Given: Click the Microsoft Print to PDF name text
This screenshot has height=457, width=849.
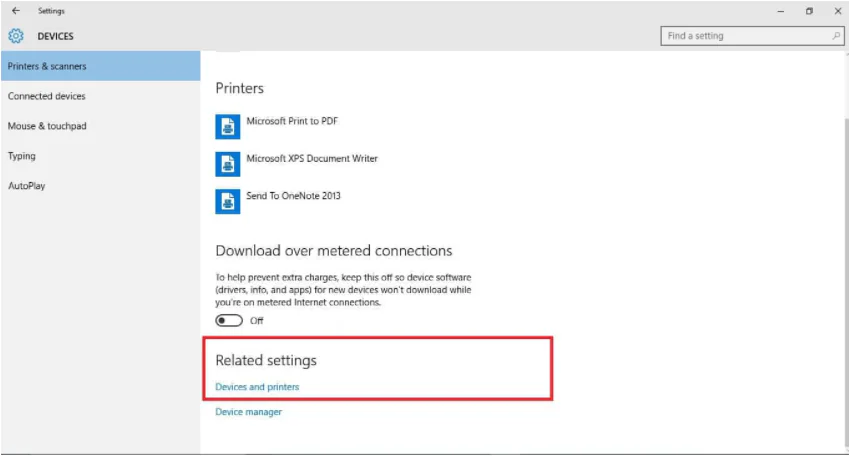Looking at the screenshot, I should 293,121.
